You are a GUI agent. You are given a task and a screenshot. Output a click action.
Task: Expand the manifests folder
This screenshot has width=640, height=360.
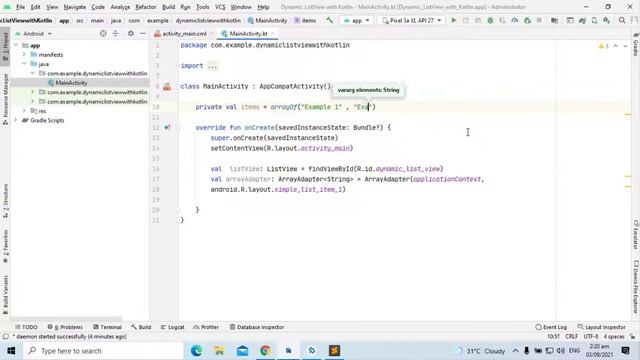(24, 54)
